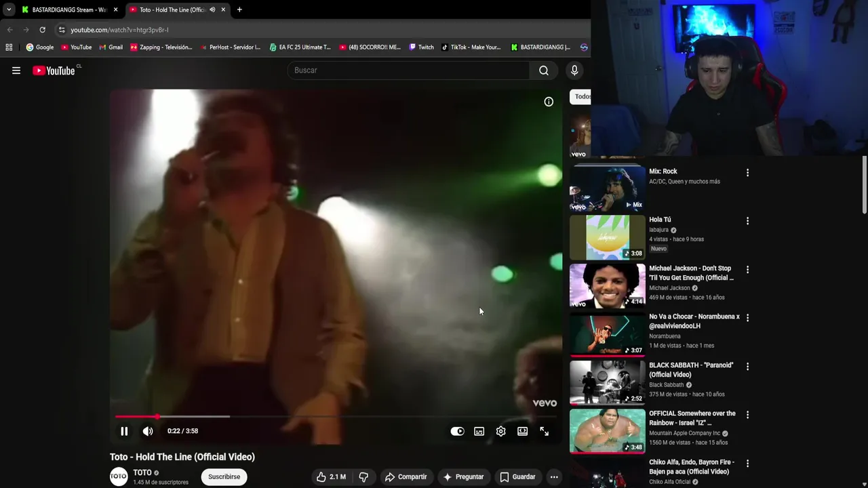Screen dimensions: 868x488
Task: Toggle the autoplay switch in the player
Action: pos(458,431)
